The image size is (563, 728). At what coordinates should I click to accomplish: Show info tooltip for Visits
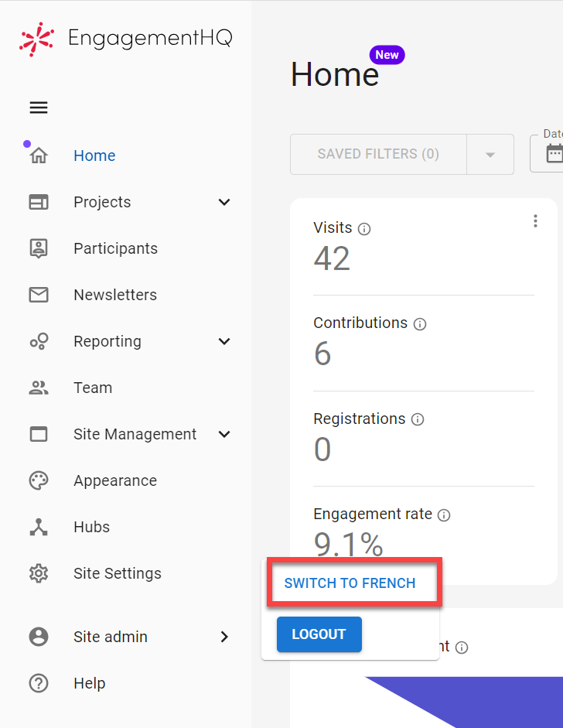point(364,229)
